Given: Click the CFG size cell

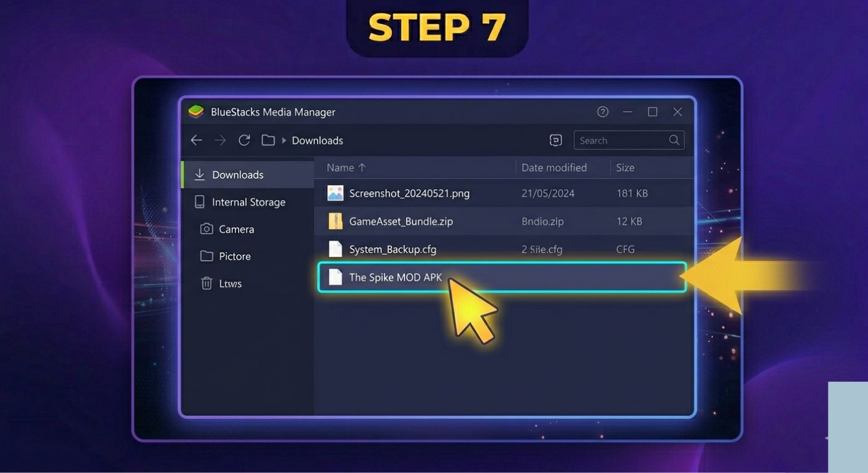Looking at the screenshot, I should tap(625, 249).
